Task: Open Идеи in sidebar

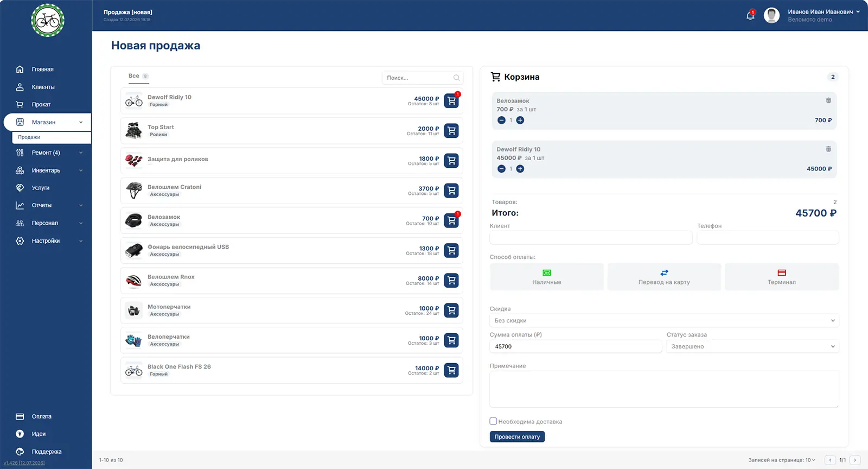Action: pos(39,434)
